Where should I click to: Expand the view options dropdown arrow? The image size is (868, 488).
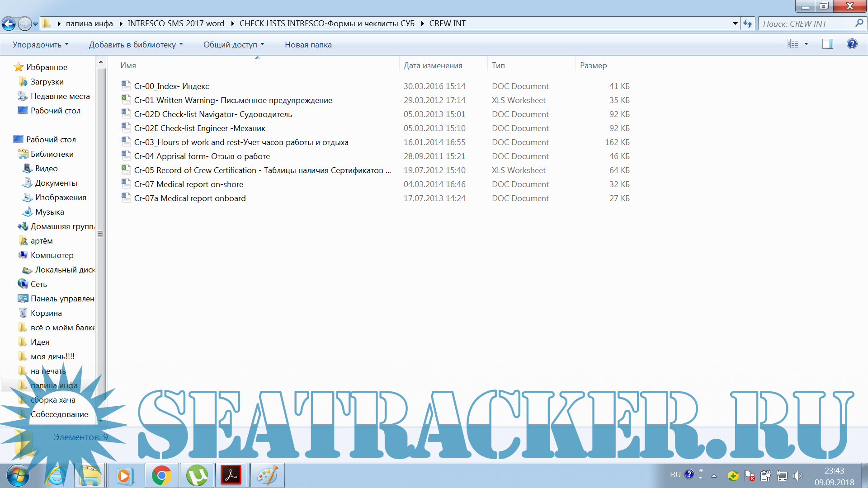tap(806, 44)
